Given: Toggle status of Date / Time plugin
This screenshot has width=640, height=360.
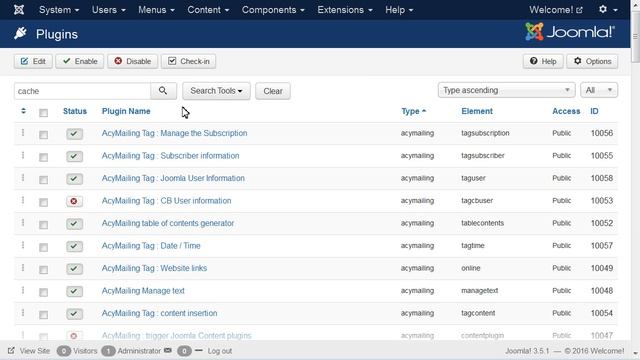Looking at the screenshot, I should click(x=74, y=246).
